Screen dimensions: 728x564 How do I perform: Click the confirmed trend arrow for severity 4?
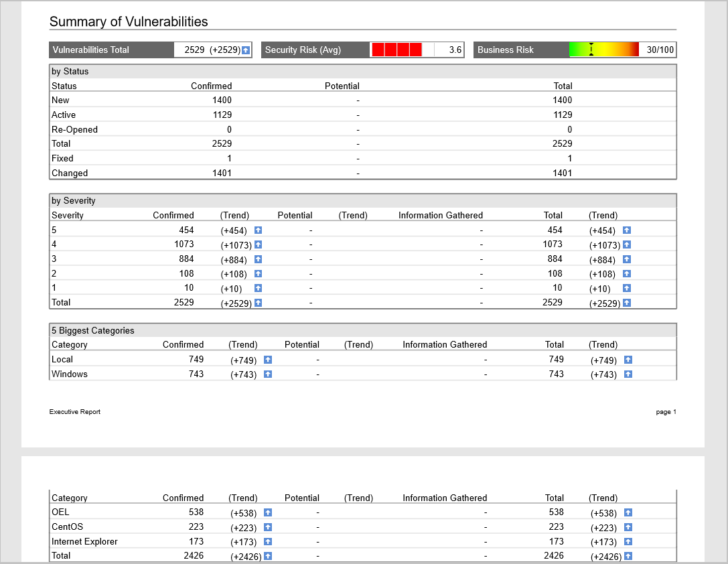[258, 244]
